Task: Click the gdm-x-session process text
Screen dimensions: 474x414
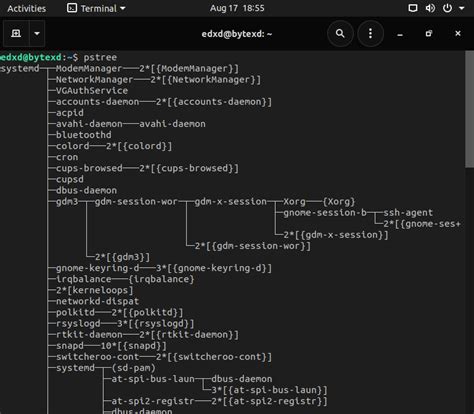Action: click(x=231, y=202)
